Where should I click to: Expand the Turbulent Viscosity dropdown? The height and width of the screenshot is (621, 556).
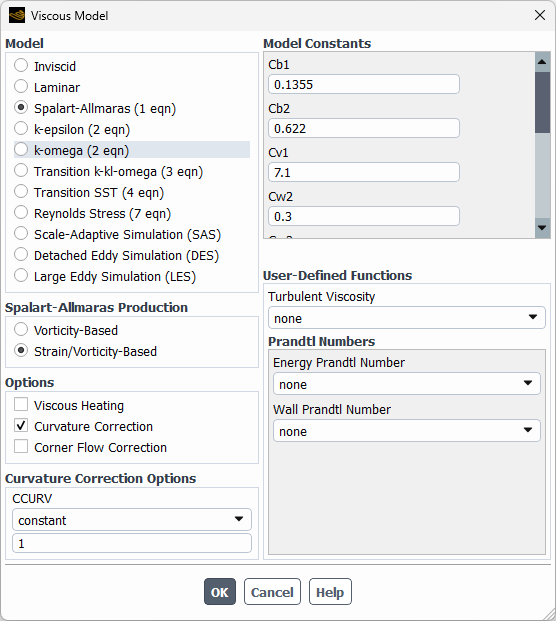(x=407, y=318)
